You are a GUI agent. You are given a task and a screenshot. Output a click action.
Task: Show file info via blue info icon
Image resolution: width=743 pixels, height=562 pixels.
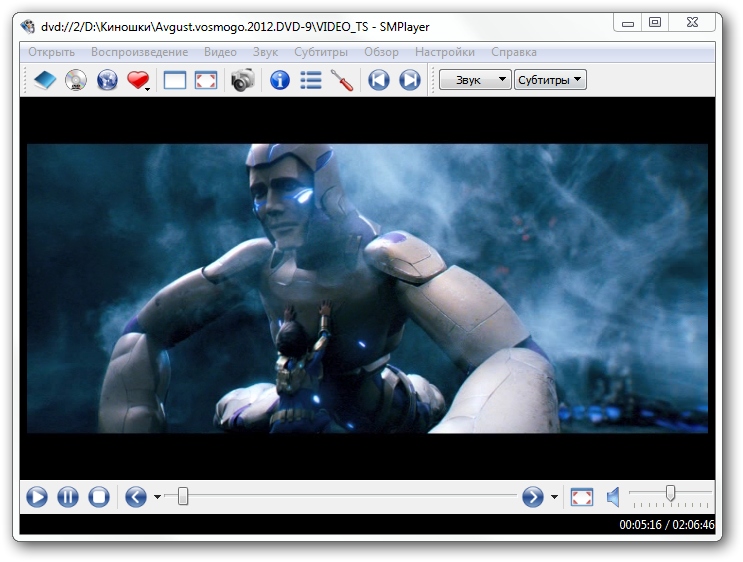click(x=280, y=81)
